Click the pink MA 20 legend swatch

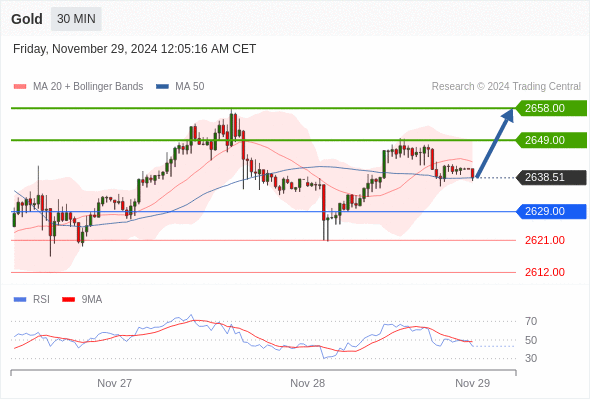(x=20, y=87)
